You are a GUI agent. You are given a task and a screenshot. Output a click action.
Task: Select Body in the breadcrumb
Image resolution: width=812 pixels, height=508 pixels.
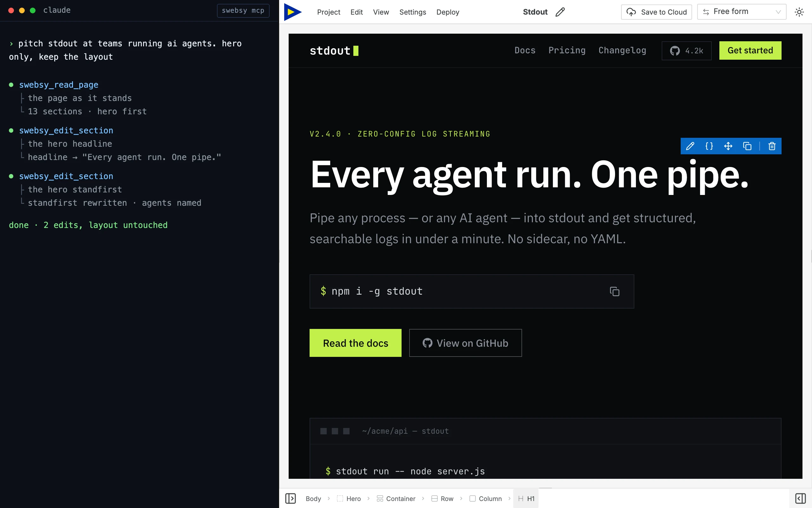313,498
